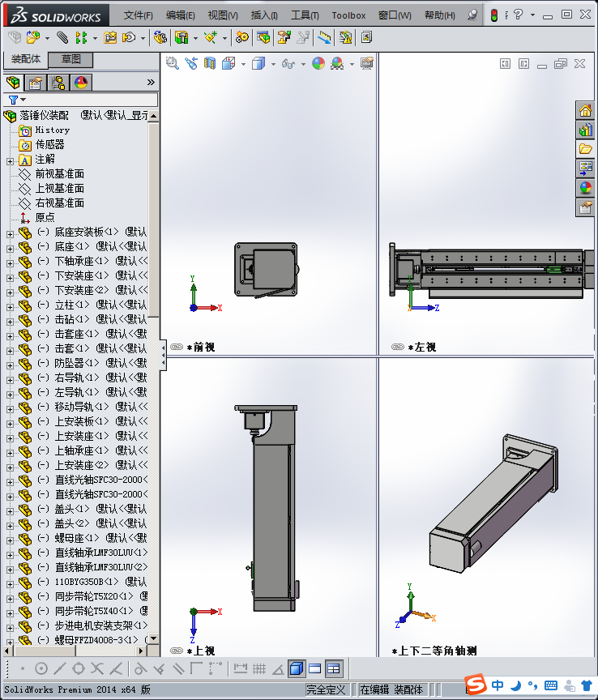Toggle view link icon in 前视 viewport

click(x=177, y=347)
